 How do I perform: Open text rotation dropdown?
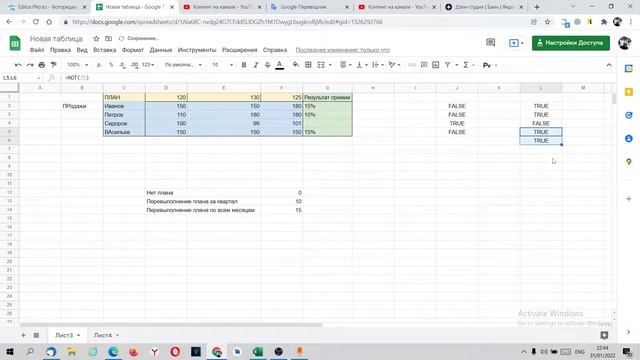(x=394, y=65)
